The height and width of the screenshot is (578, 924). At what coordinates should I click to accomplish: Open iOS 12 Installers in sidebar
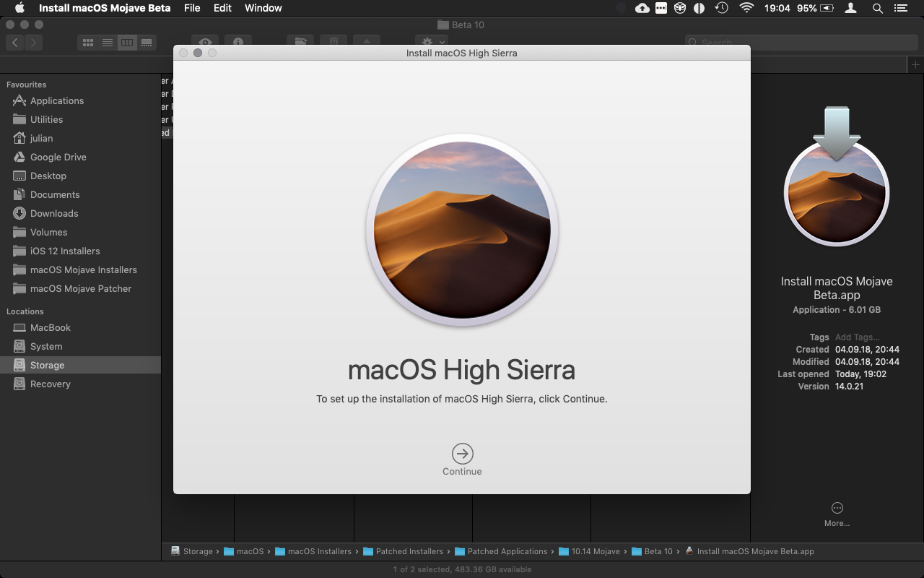point(65,251)
